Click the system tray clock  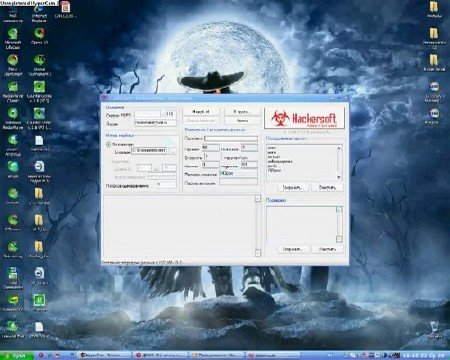(423, 355)
